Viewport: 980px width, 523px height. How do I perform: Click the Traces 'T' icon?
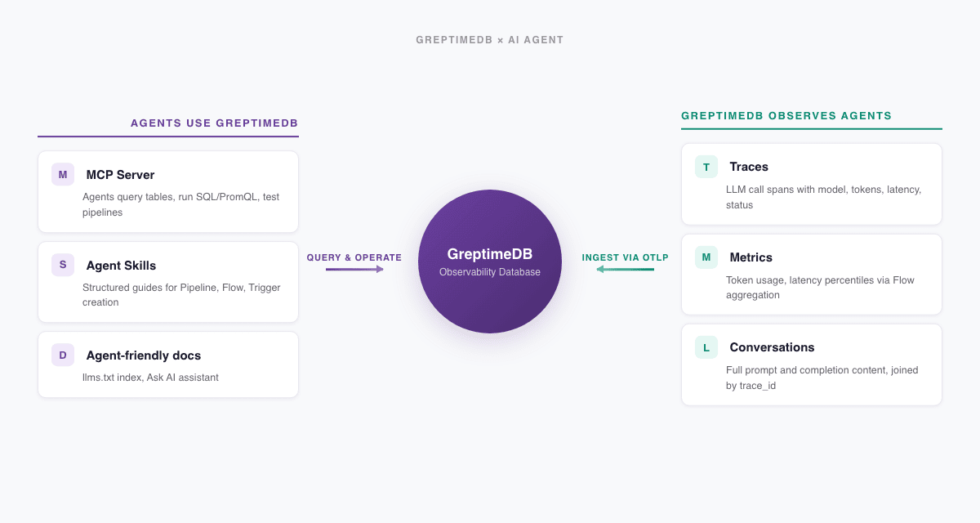pos(706,167)
